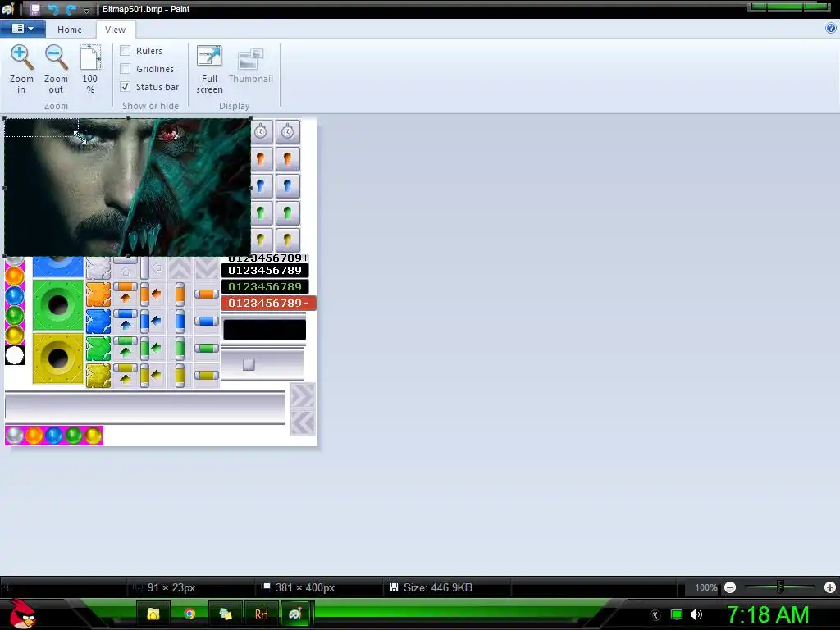The height and width of the screenshot is (630, 840).
Task: Open the RH application on the taskbar
Action: tap(262, 614)
